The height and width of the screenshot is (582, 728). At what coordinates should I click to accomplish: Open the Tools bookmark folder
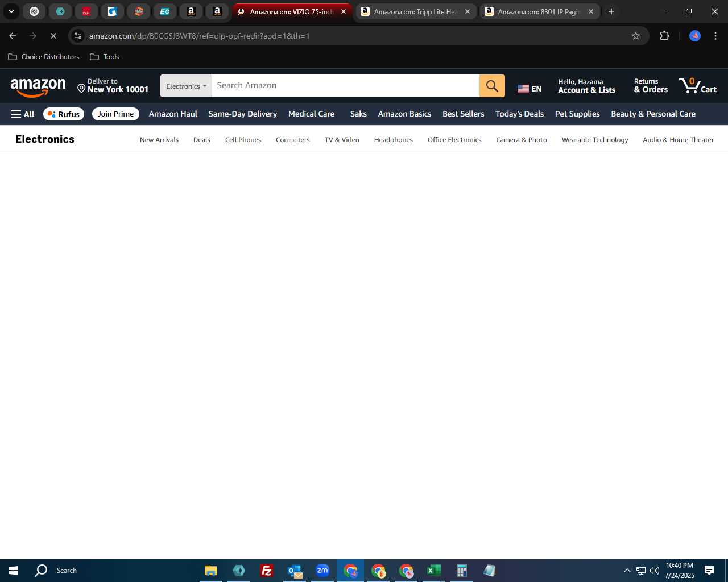pos(105,57)
